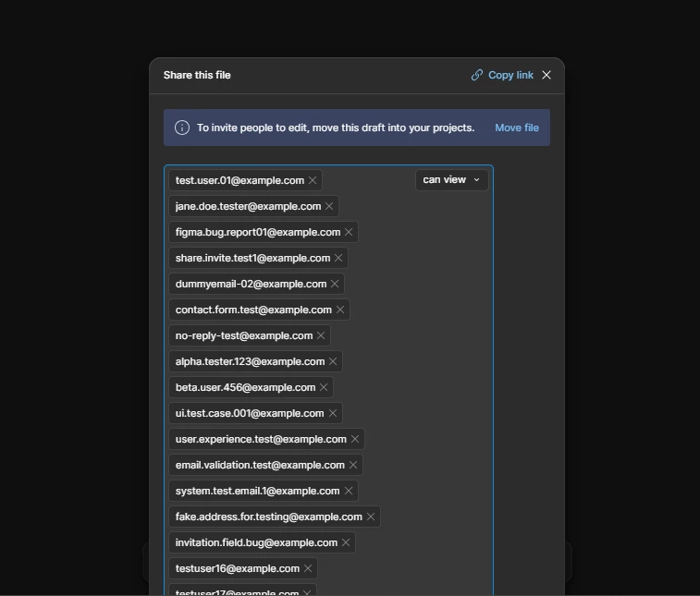Remove ui.test.case.001@example.com chip
This screenshot has width=700, height=596.
coord(333,413)
